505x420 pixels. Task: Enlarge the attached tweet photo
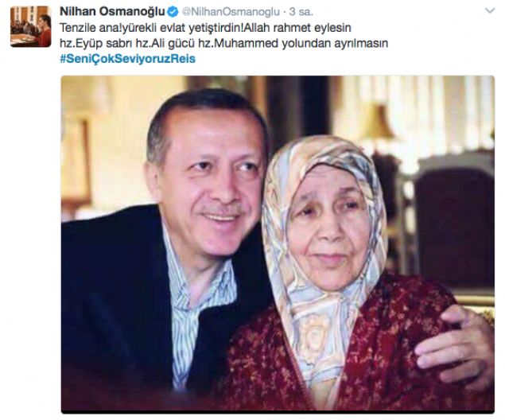point(278,244)
